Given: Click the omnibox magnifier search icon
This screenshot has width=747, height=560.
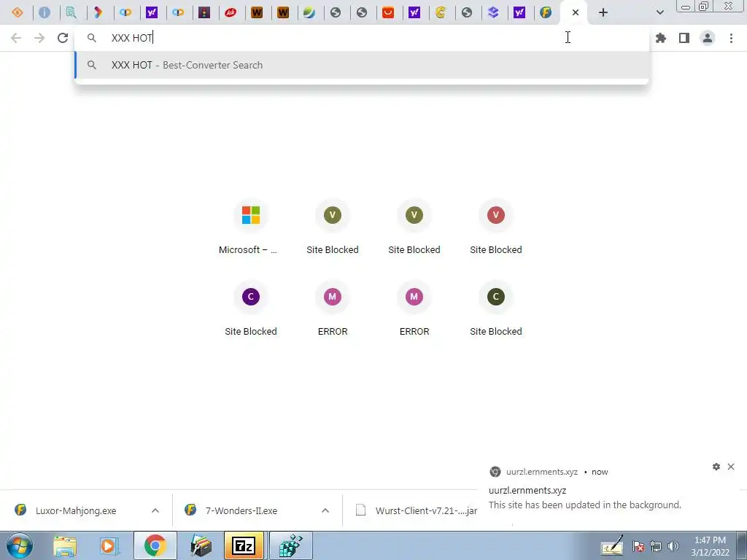Looking at the screenshot, I should tap(92, 38).
